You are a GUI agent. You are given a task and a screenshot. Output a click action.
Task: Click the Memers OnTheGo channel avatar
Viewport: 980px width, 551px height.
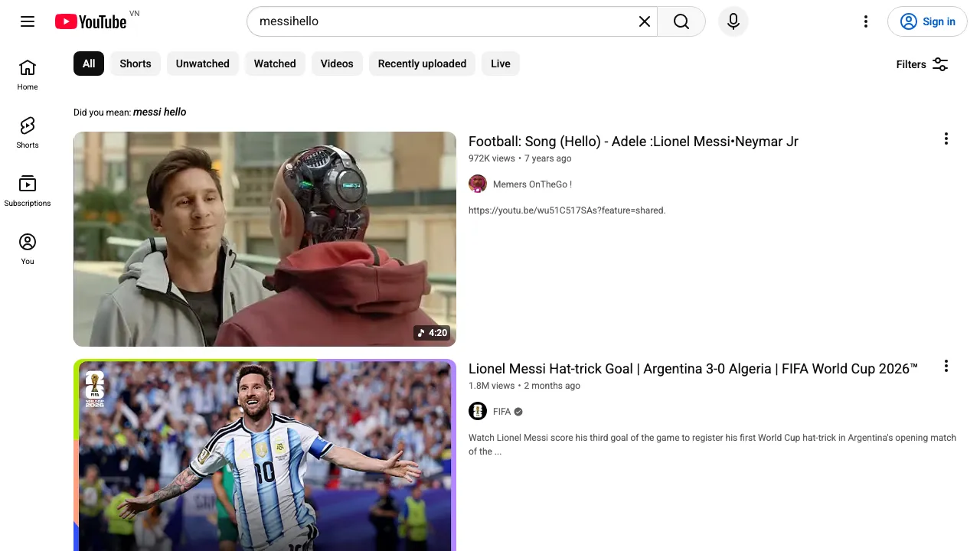point(478,184)
